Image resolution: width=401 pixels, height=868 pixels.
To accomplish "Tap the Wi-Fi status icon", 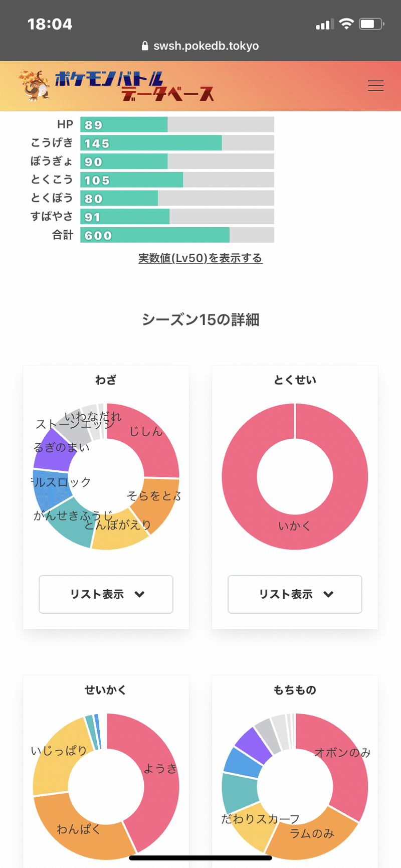I will tap(346, 24).
